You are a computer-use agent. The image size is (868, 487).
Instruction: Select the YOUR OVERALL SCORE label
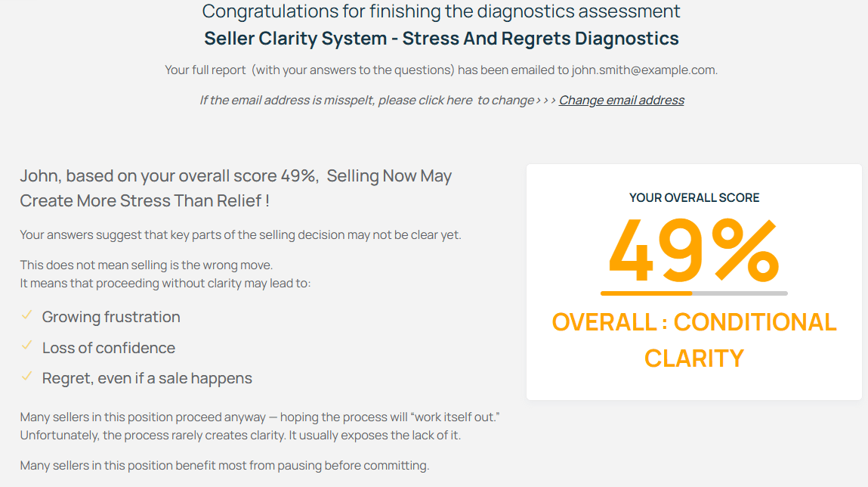693,198
